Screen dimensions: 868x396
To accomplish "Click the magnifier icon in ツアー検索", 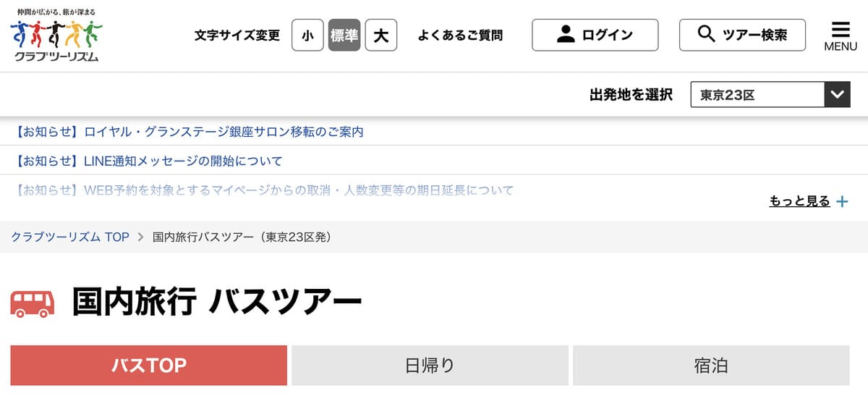I will [706, 34].
